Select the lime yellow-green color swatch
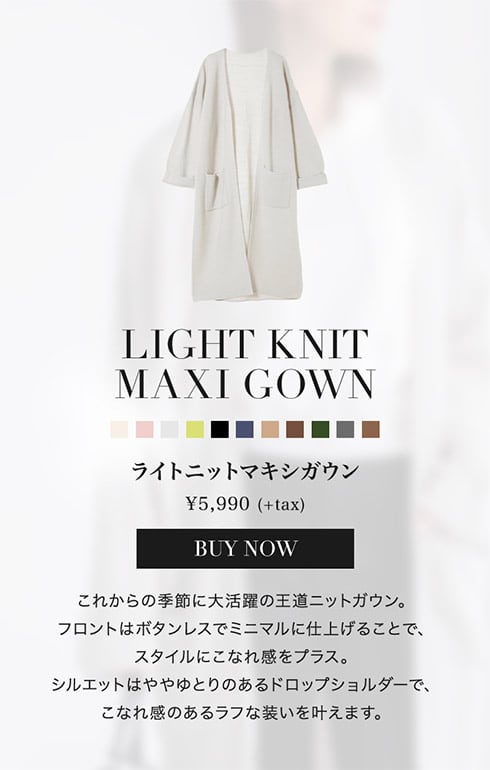The height and width of the screenshot is (770, 490). 195,430
